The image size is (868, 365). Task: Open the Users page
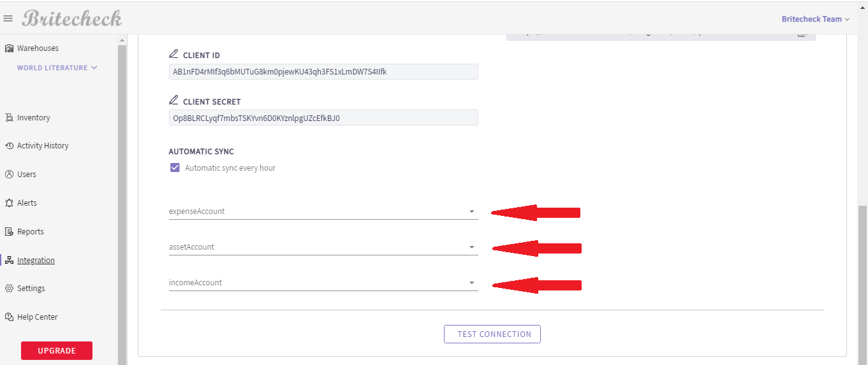coord(26,175)
